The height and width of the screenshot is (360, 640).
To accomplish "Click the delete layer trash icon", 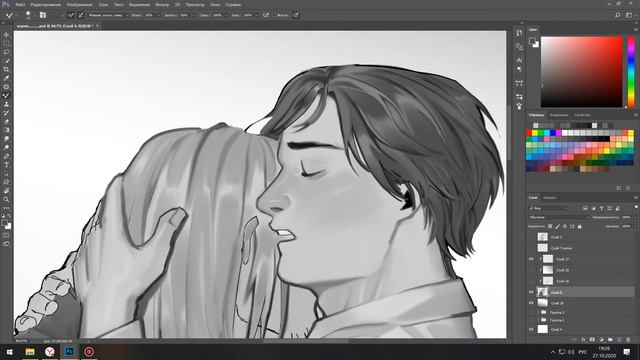I will [x=628, y=340].
